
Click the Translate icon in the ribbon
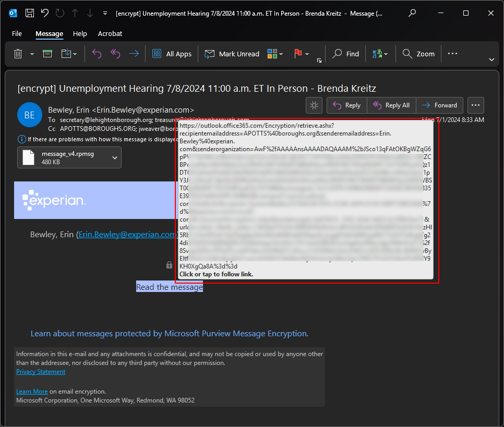377,54
